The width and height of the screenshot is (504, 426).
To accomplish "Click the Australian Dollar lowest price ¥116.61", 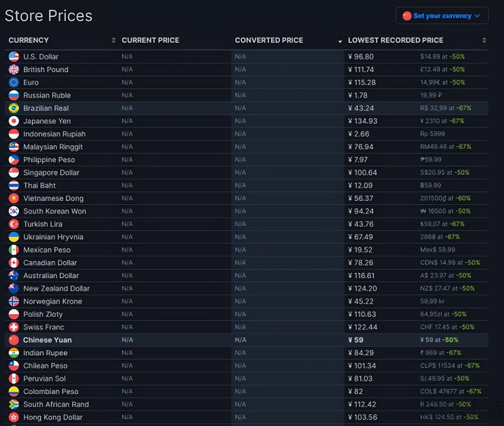I will point(361,276).
